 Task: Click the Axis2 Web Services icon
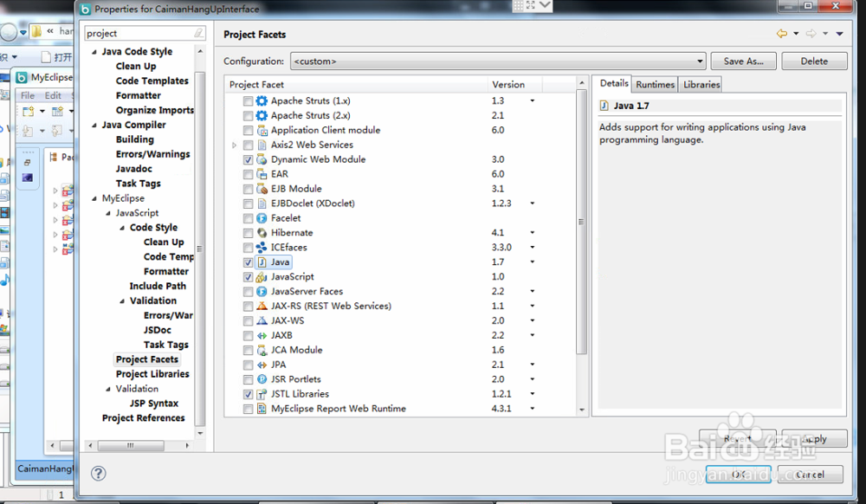[x=262, y=145]
